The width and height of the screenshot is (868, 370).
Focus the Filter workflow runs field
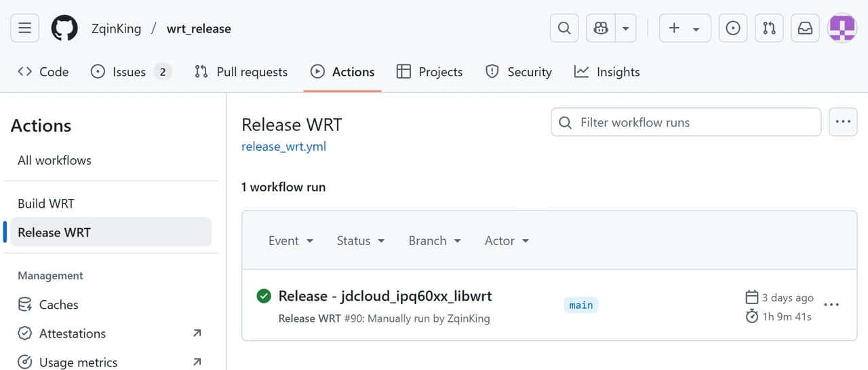point(686,122)
